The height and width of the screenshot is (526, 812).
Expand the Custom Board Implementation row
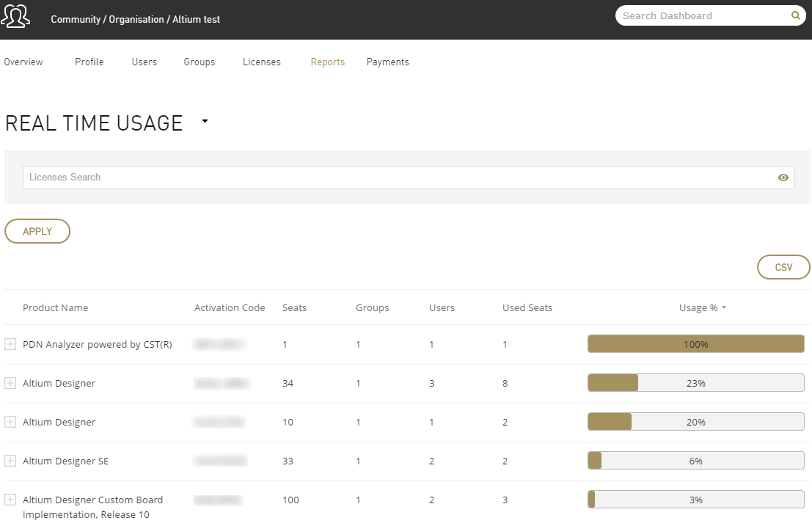[10, 500]
